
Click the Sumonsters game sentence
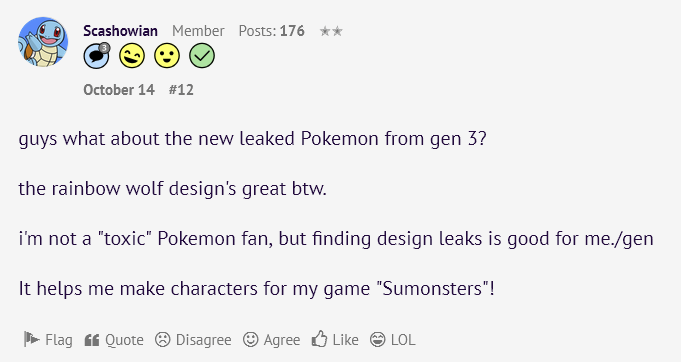point(256,289)
